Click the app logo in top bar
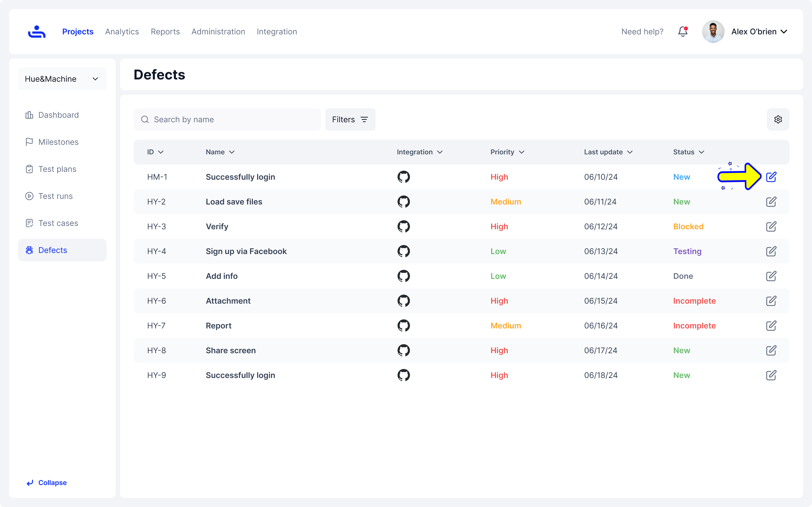The width and height of the screenshot is (812, 507). click(37, 32)
